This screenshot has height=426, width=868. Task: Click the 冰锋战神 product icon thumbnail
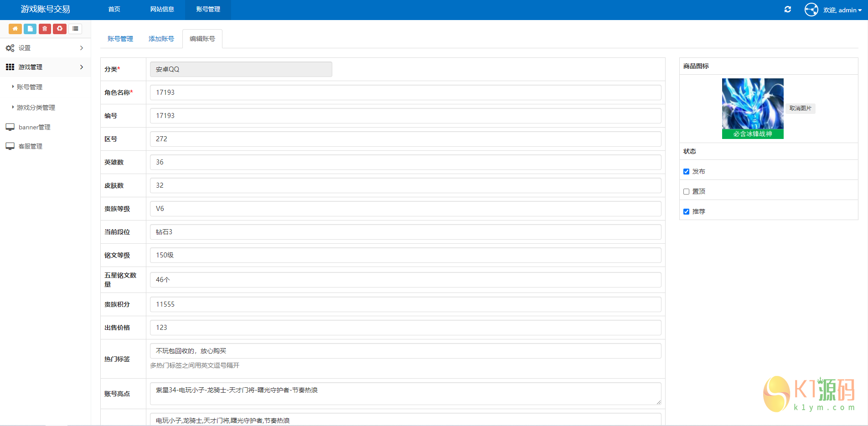[753, 108]
